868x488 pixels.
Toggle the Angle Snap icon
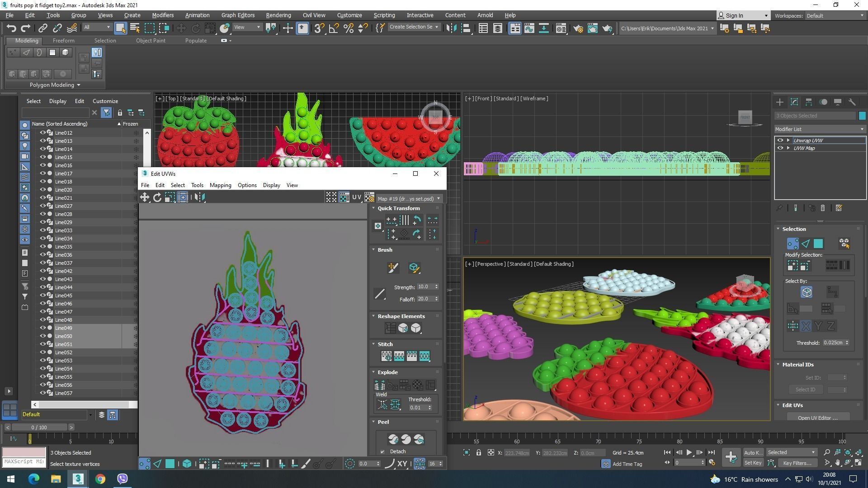pyautogui.click(x=334, y=28)
